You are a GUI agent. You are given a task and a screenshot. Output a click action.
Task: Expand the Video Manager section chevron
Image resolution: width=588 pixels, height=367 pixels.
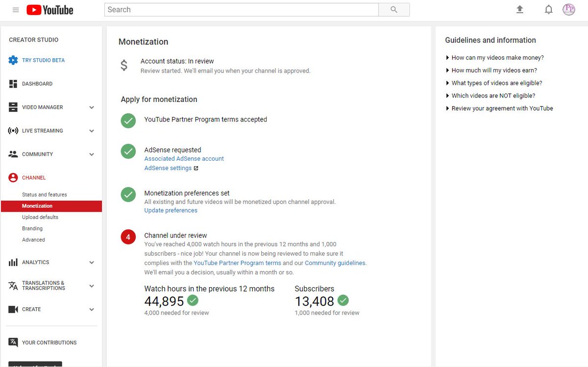[x=92, y=107]
